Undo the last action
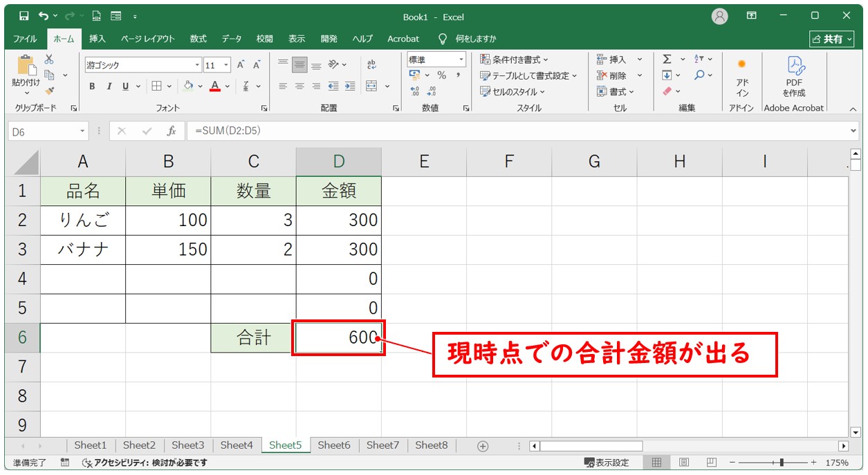 click(x=44, y=16)
